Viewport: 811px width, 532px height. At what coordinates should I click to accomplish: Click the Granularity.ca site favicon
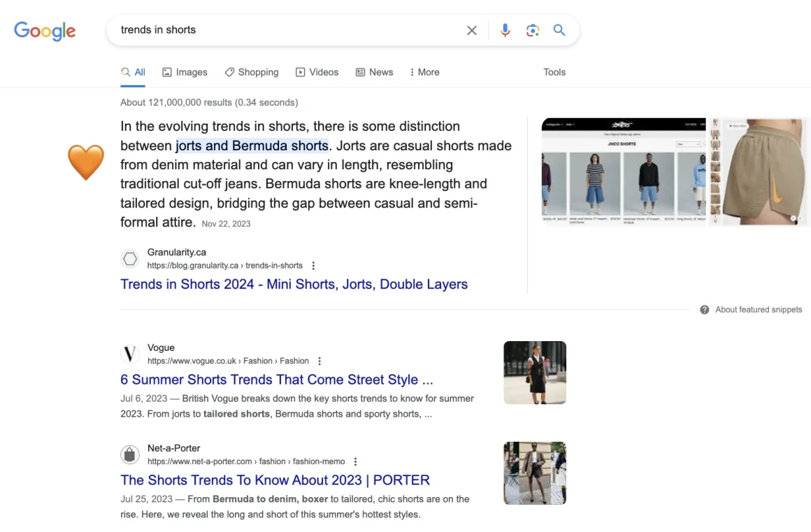coord(130,259)
